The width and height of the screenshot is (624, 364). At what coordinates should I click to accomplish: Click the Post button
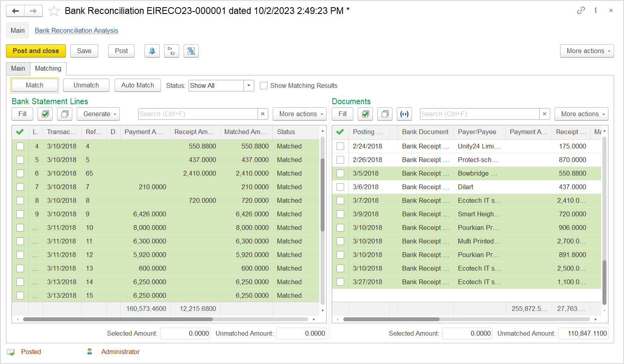pos(121,51)
